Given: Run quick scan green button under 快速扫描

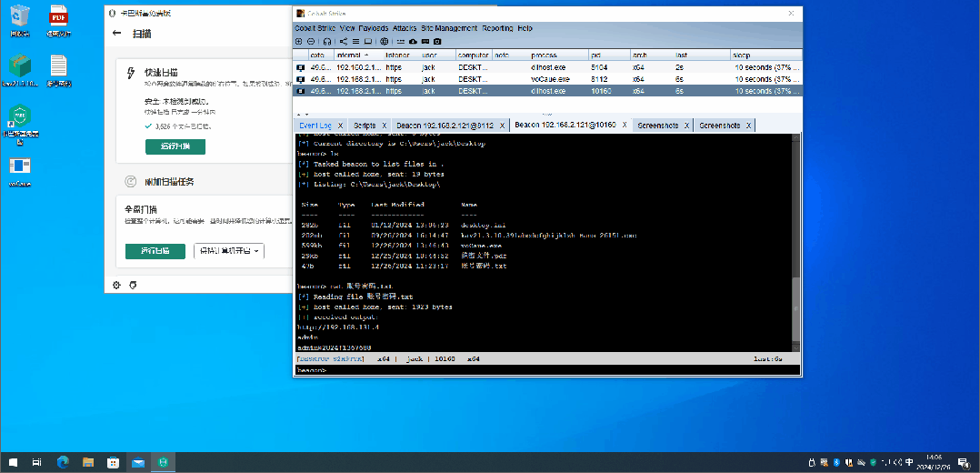Looking at the screenshot, I should [x=175, y=146].
